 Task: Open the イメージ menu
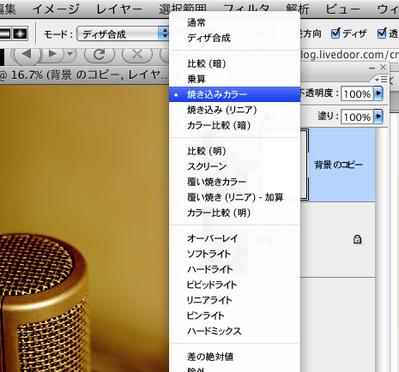point(56,8)
